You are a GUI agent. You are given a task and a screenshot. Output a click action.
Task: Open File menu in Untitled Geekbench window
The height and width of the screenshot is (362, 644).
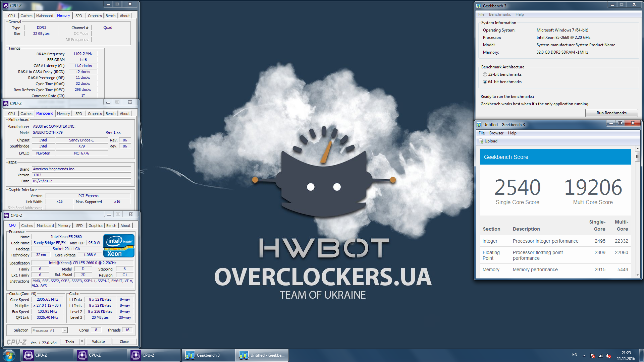pos(482,133)
